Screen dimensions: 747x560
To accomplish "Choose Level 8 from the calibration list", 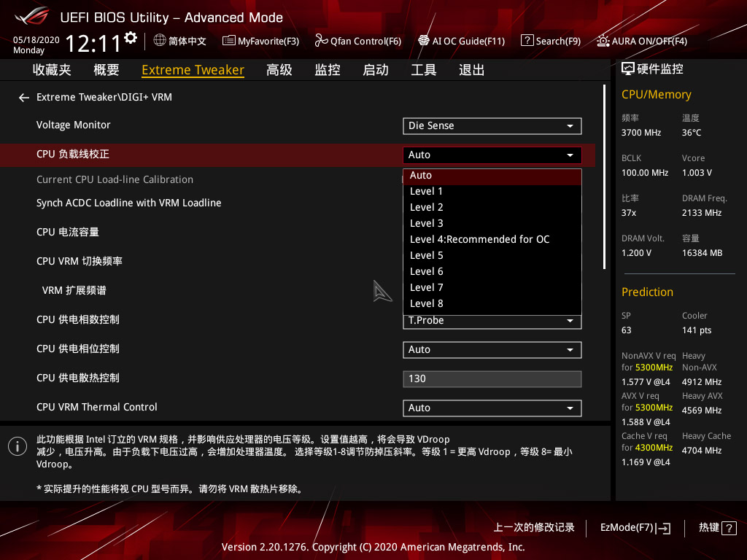I will click(426, 303).
